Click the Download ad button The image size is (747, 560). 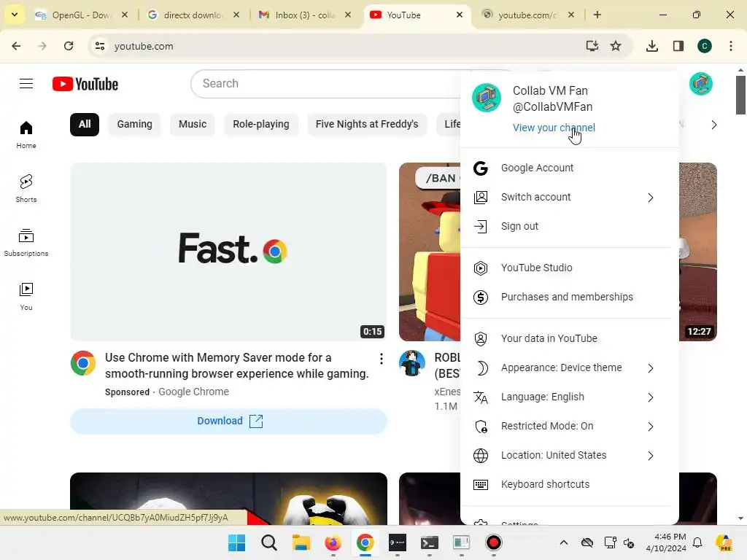228,421
